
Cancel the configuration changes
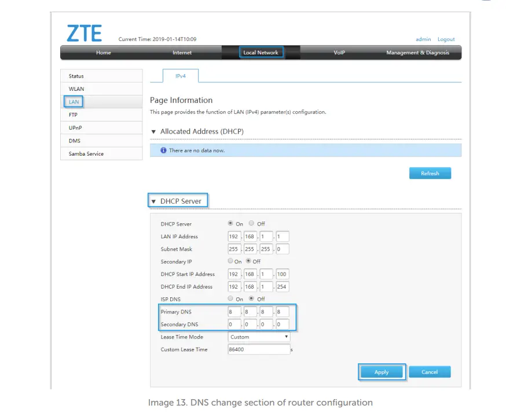point(430,372)
